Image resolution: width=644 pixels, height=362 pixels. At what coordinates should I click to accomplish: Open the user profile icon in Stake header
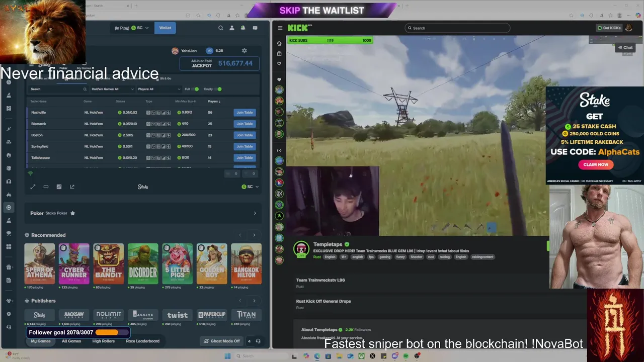(232, 28)
